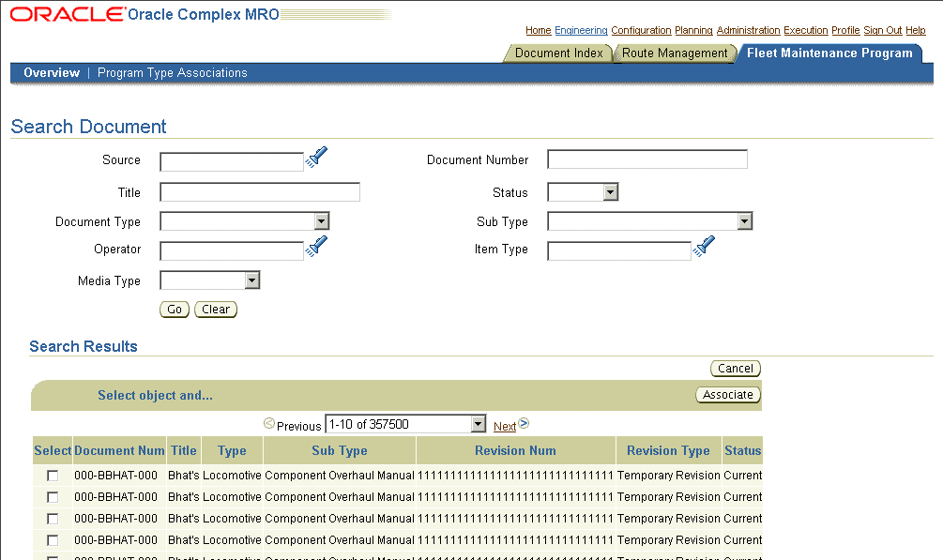
Task: Expand the Status dropdown
Action: (x=611, y=192)
